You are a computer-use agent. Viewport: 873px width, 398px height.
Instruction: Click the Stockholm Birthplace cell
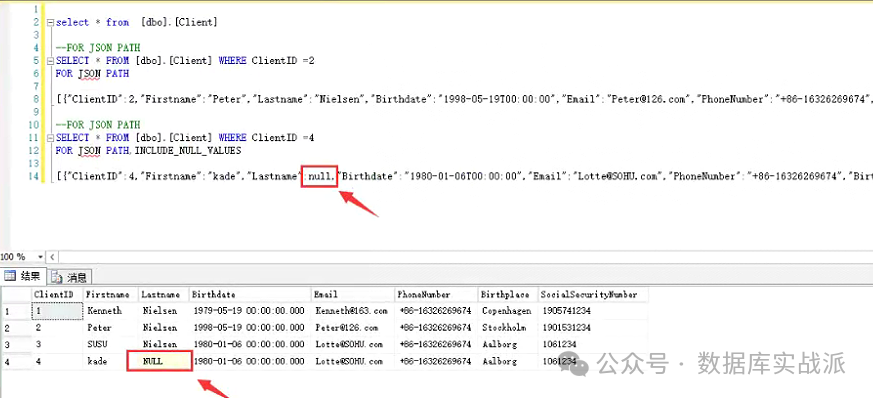pos(508,328)
